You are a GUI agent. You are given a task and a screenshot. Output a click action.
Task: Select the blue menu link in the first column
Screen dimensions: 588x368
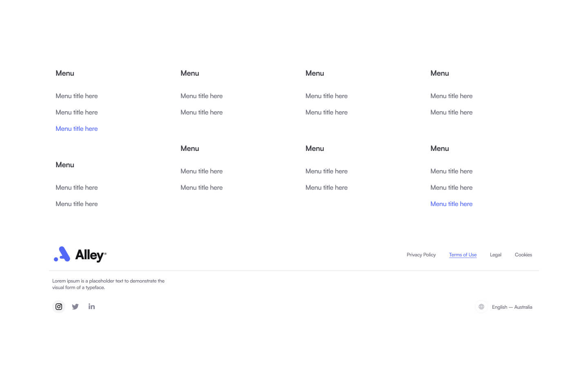pyautogui.click(x=77, y=129)
